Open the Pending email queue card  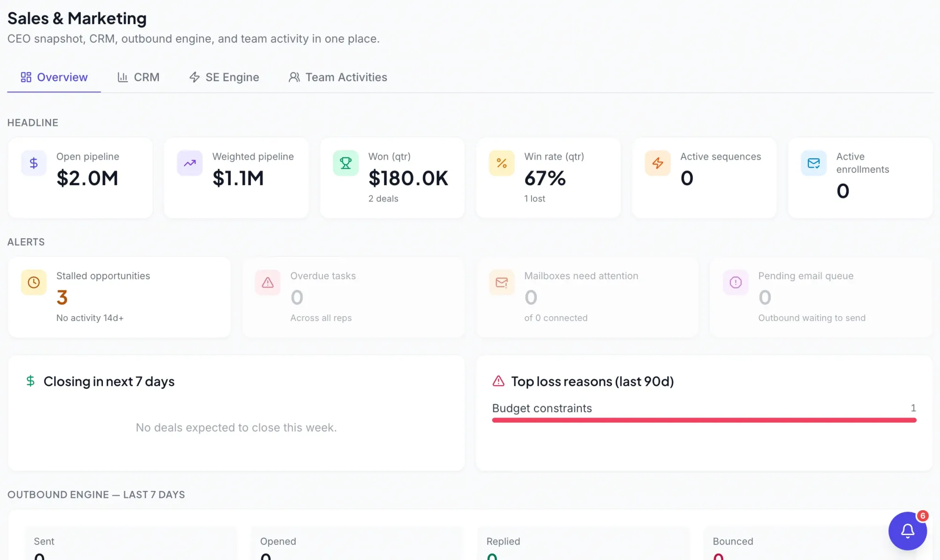pos(822,297)
